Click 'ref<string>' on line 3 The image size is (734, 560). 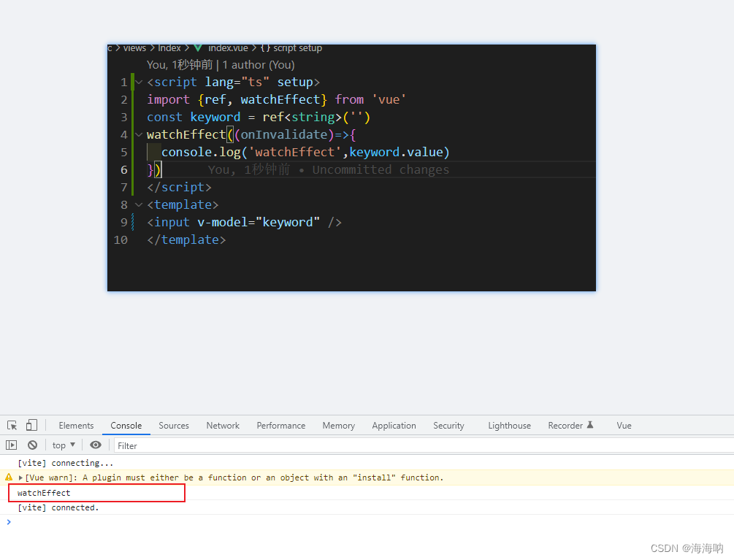click(302, 118)
